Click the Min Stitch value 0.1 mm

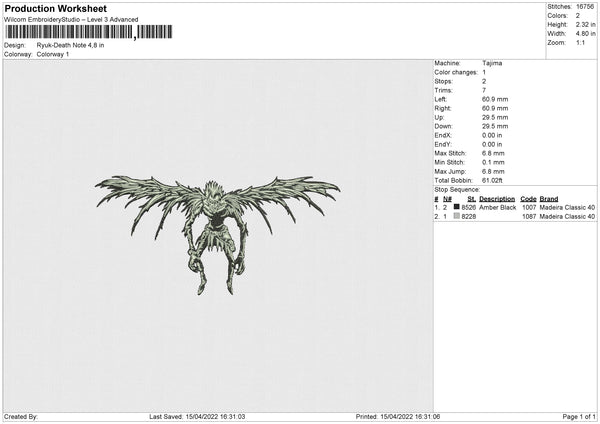click(x=493, y=163)
